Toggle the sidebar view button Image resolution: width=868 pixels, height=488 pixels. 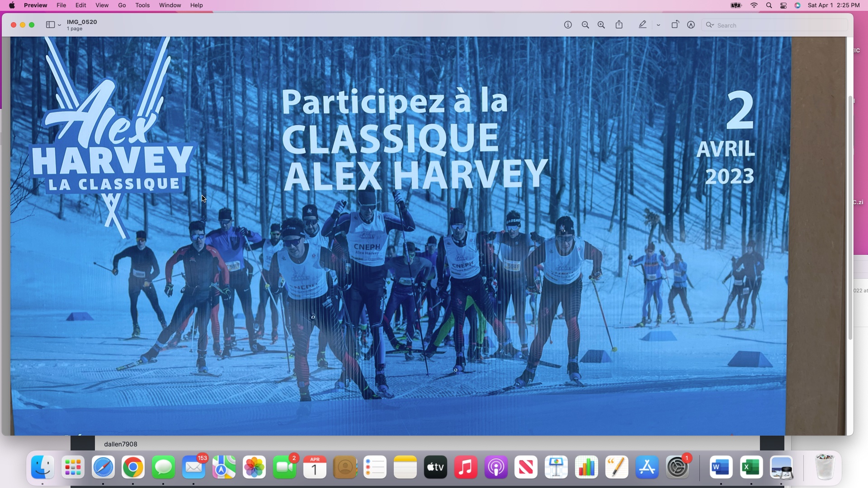coord(50,25)
